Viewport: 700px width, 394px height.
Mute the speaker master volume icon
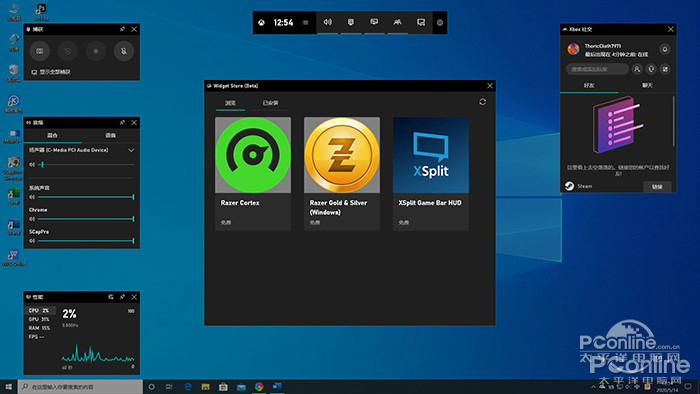point(32,165)
